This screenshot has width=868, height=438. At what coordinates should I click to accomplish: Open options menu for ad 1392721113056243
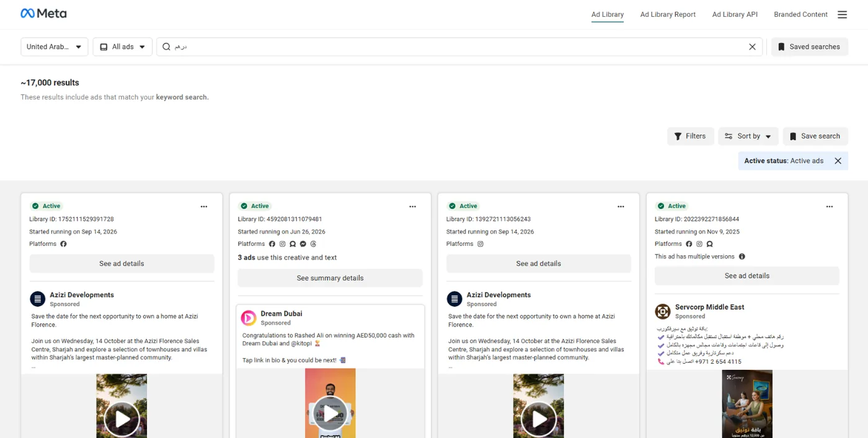coord(621,206)
